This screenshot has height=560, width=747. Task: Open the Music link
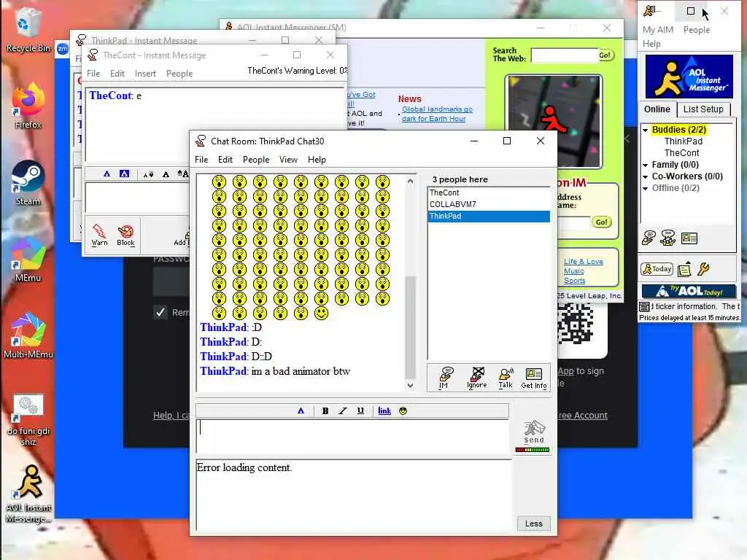(x=573, y=271)
